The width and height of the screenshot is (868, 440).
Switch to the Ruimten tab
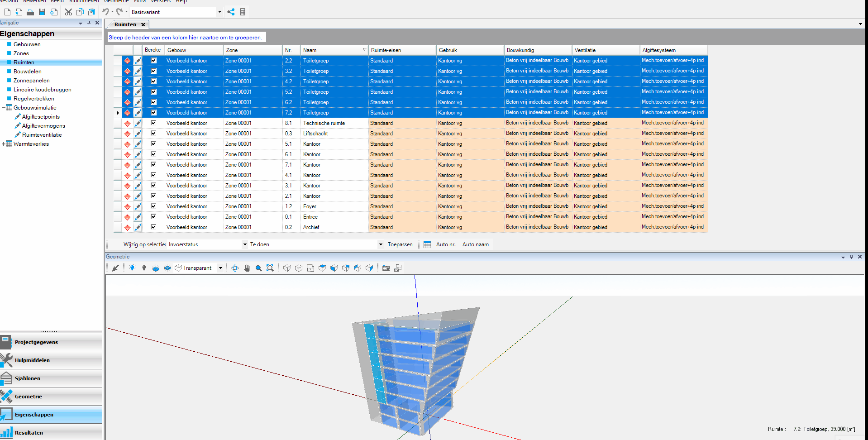click(x=125, y=24)
